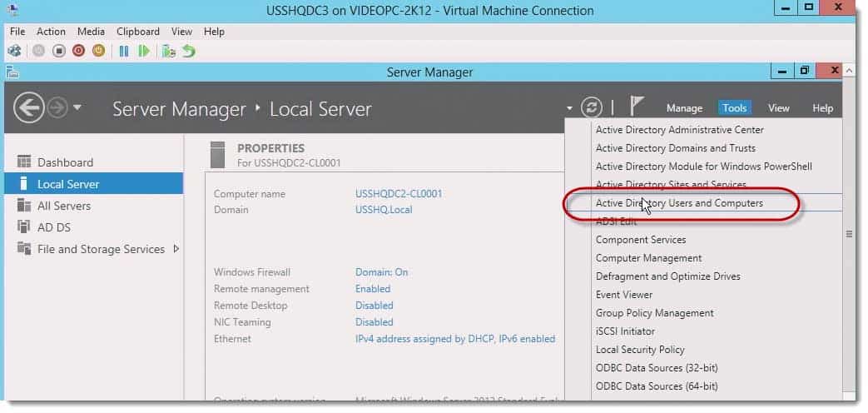Viewport: 868px width, 413px height.
Task: Open the Clipboard menu
Action: pyautogui.click(x=138, y=32)
